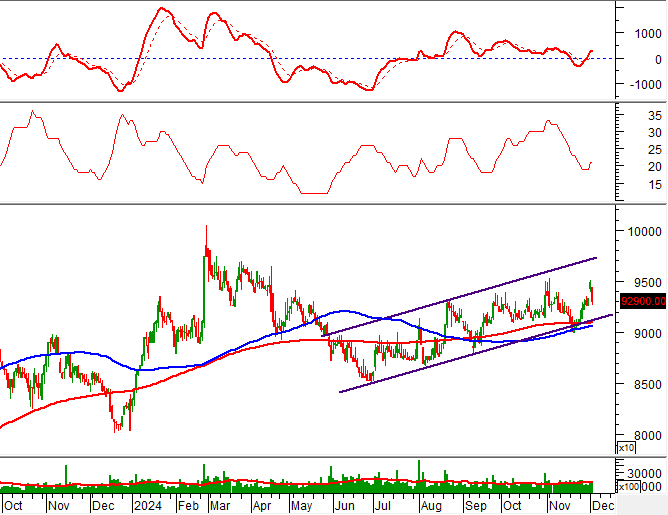668x515 pixels.
Task: Click the Oct label at the axis start
Action: 15,507
